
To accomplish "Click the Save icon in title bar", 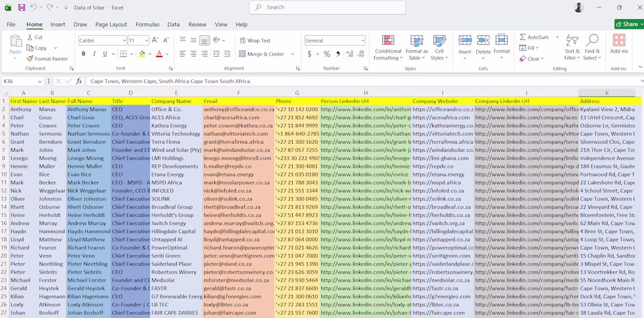I will [x=21, y=8].
